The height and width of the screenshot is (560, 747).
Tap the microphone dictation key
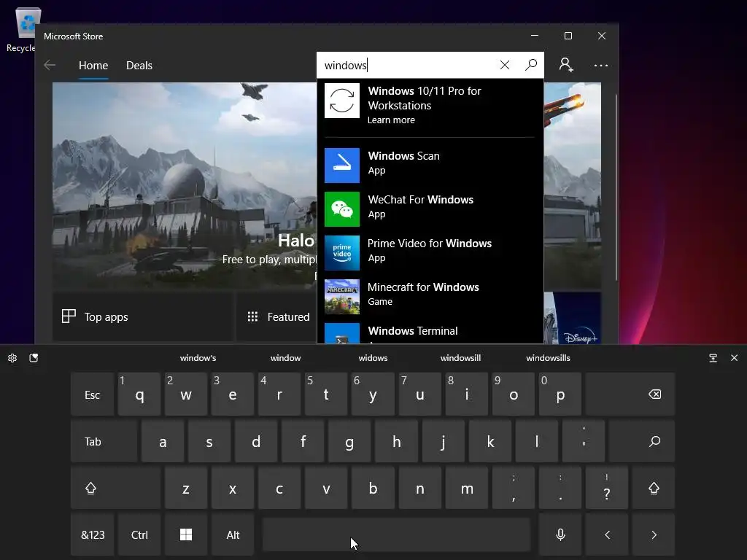tap(560, 534)
